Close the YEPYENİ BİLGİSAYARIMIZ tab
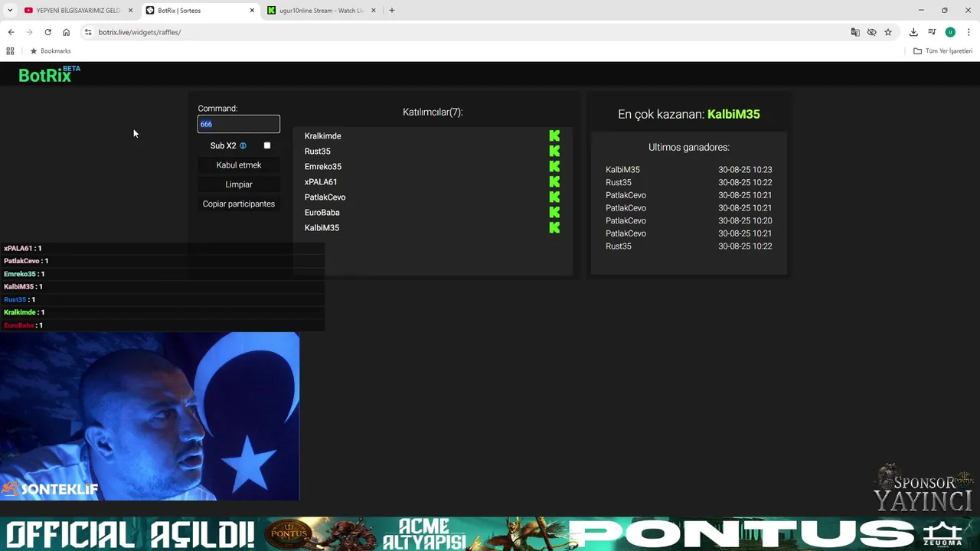The height and width of the screenshot is (551, 980). pos(131,11)
